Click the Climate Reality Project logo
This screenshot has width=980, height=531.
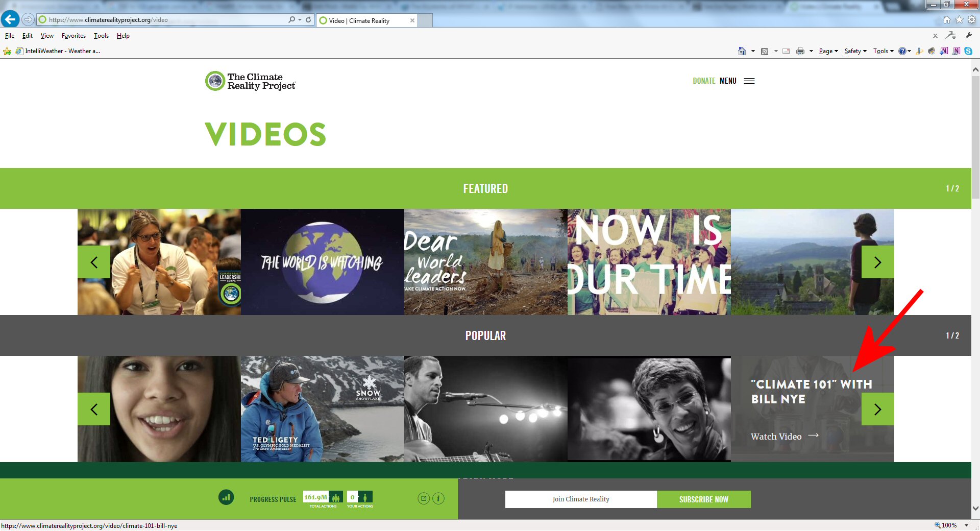coord(250,81)
